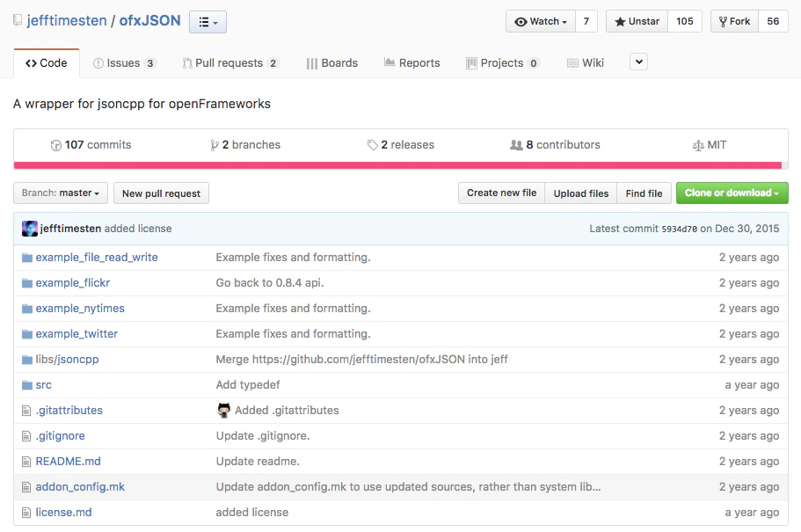
Task: Fork the ofxJSON repository
Action: pos(734,21)
